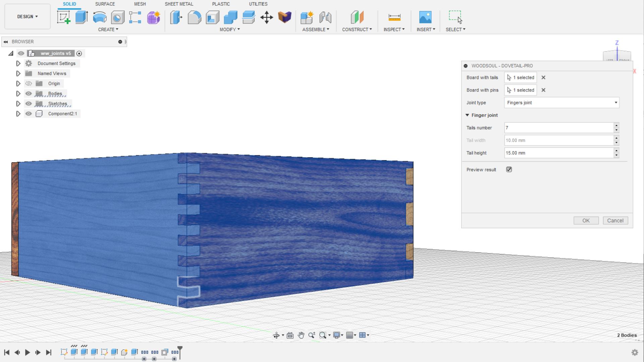Screen dimensions: 644x362
Task: Switch to the SHEET METAL tab
Action: (179, 4)
